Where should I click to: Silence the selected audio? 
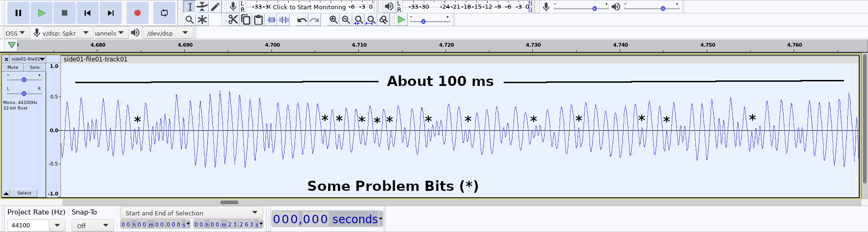click(x=284, y=19)
